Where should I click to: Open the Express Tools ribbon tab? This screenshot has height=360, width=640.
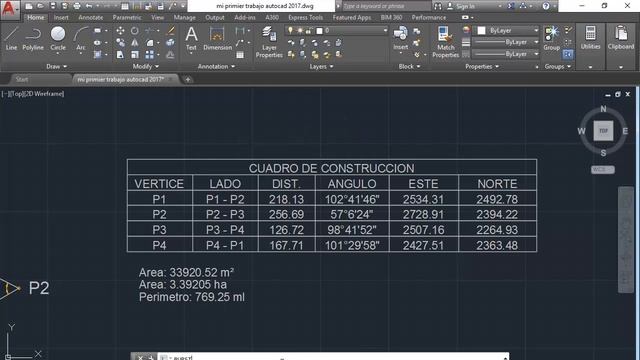305,18
